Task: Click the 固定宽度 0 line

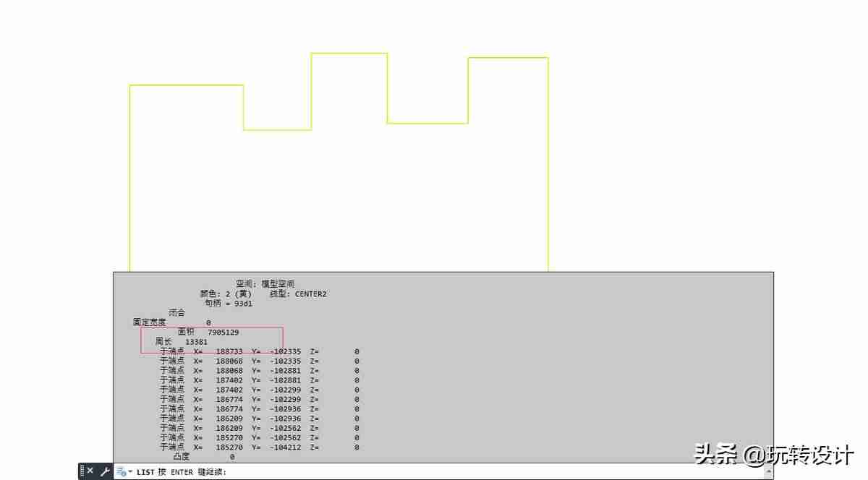Action: pyautogui.click(x=171, y=322)
